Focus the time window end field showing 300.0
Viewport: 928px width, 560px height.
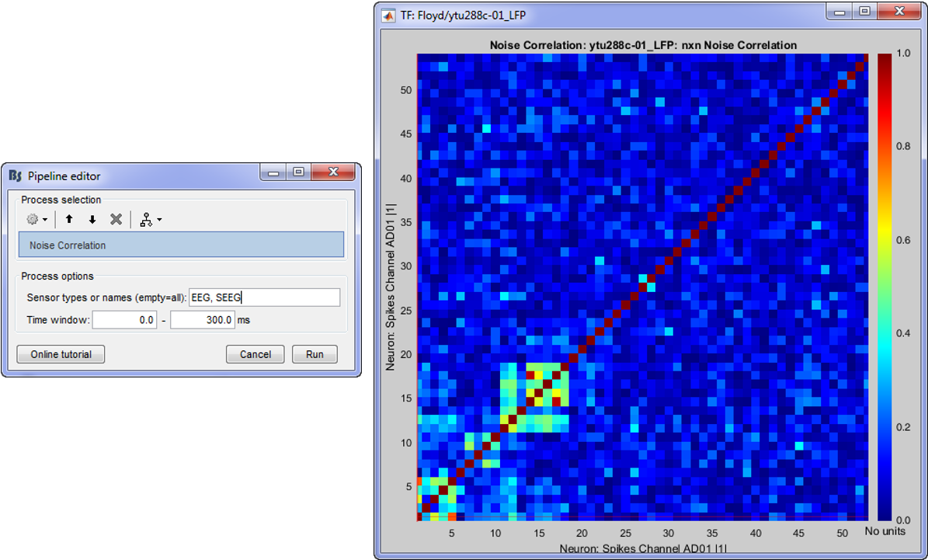tap(203, 320)
